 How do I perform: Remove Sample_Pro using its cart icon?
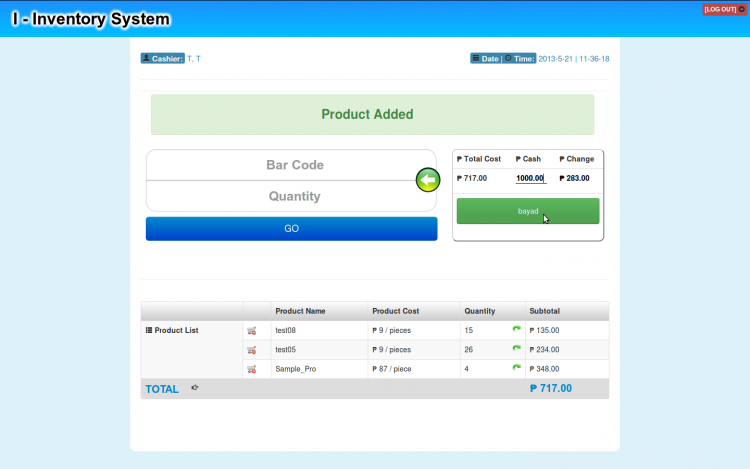pos(252,369)
